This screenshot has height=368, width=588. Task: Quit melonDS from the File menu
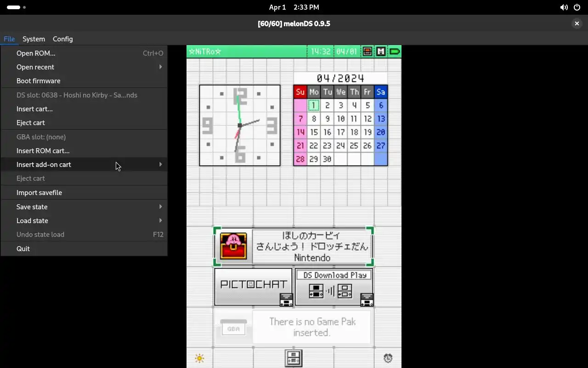[84, 249]
